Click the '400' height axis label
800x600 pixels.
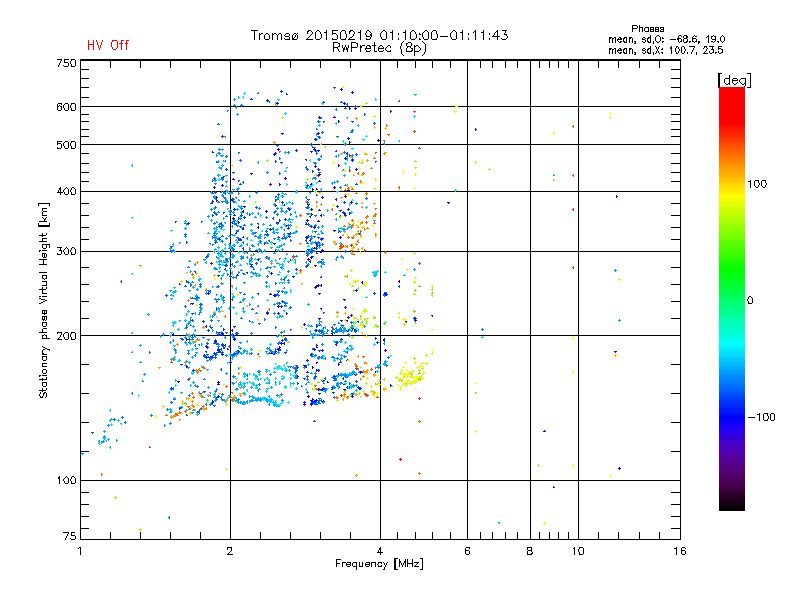(66, 192)
